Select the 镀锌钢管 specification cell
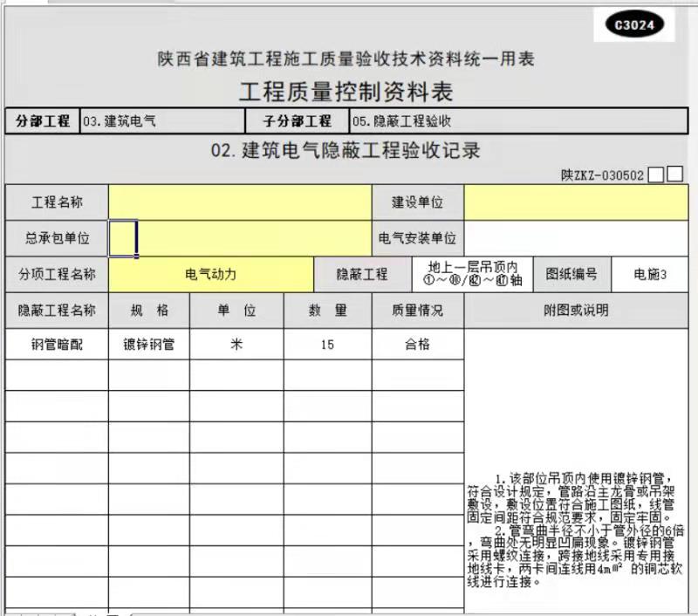698x616 pixels. [x=147, y=343]
